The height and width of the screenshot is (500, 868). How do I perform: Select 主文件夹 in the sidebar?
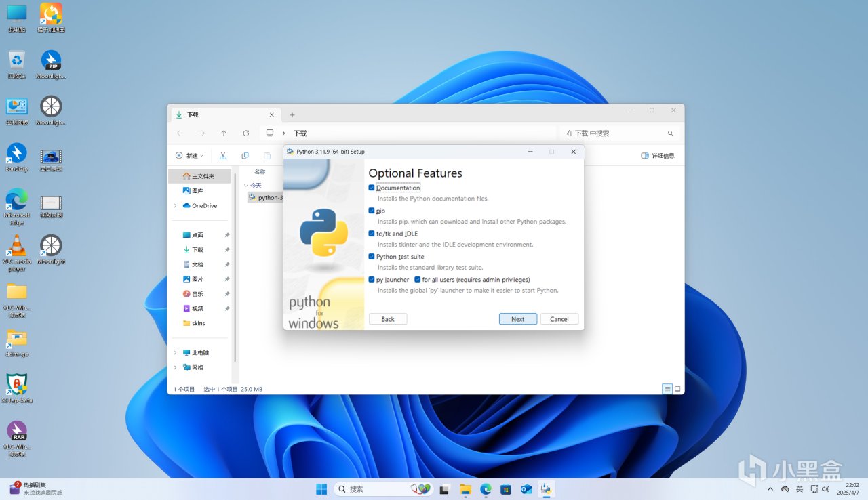click(x=201, y=176)
